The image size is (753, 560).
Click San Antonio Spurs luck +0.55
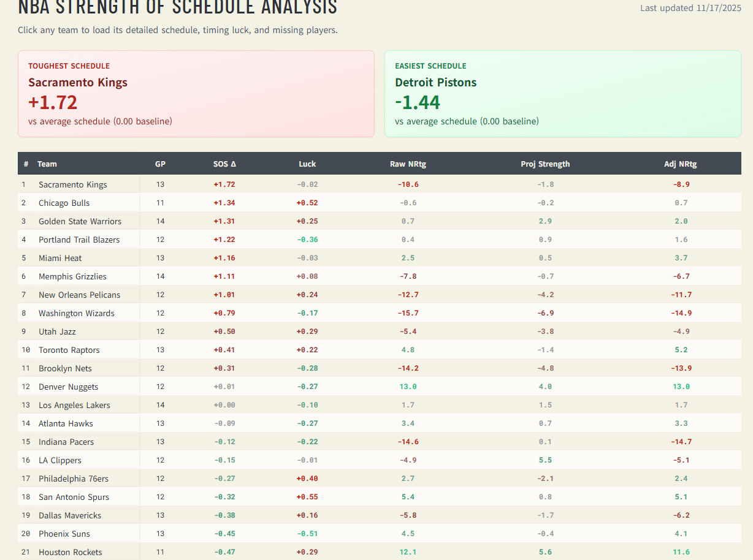[x=307, y=497]
